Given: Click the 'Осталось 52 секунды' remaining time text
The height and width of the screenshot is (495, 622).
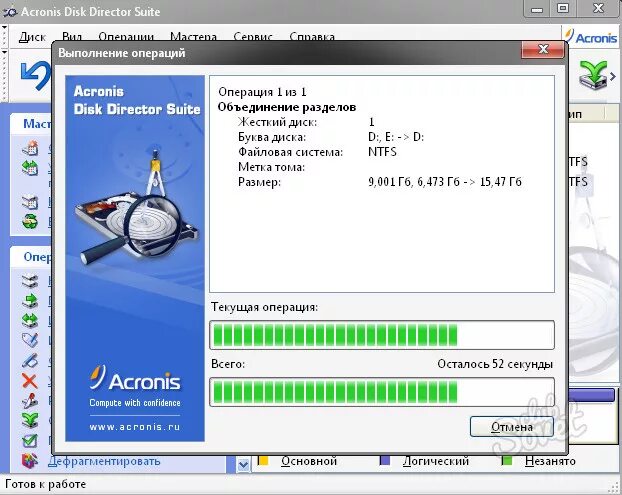Looking at the screenshot, I should [495, 364].
